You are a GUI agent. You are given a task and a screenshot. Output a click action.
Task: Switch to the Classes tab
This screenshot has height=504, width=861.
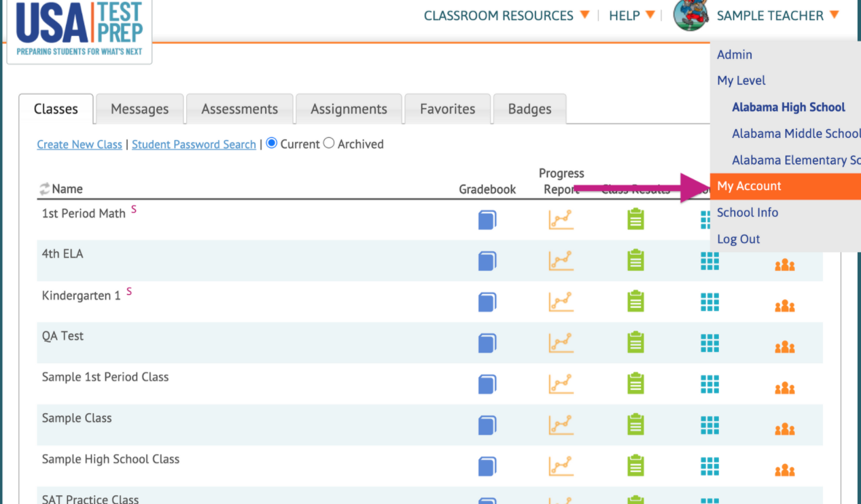click(56, 109)
